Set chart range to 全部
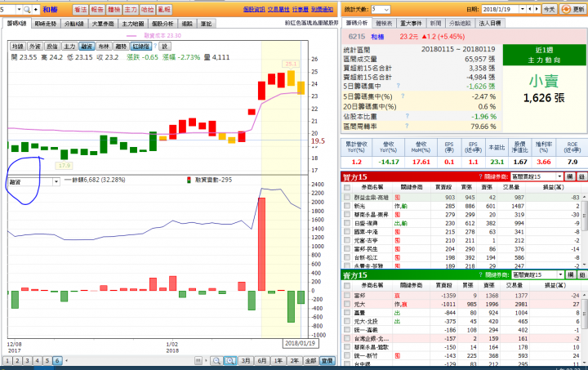 click(311, 361)
